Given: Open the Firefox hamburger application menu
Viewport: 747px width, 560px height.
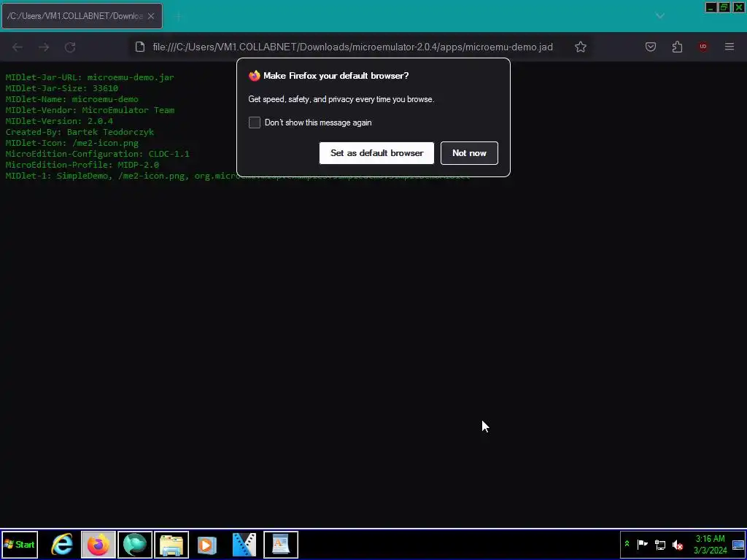Looking at the screenshot, I should coord(729,47).
